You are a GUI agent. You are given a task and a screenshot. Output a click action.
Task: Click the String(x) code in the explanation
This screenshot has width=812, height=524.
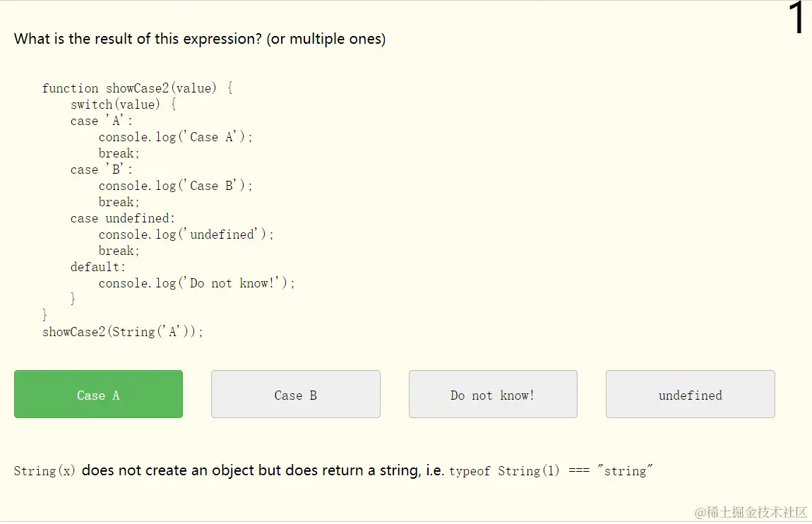point(44,471)
